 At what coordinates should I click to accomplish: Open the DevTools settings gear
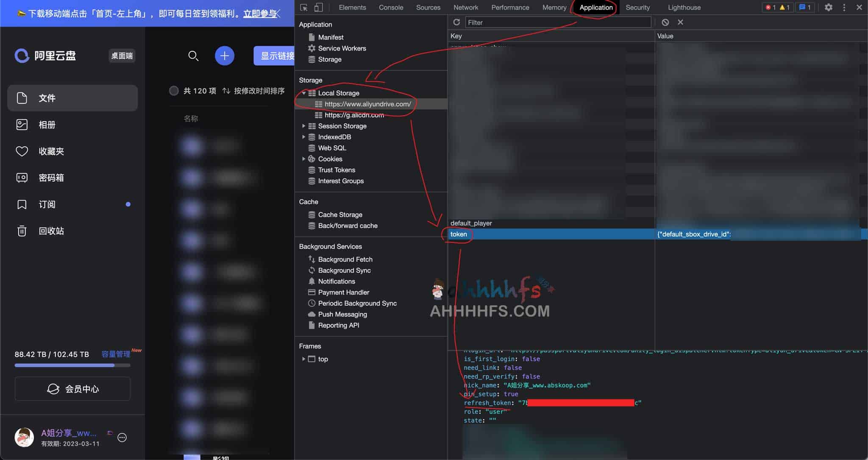828,7
